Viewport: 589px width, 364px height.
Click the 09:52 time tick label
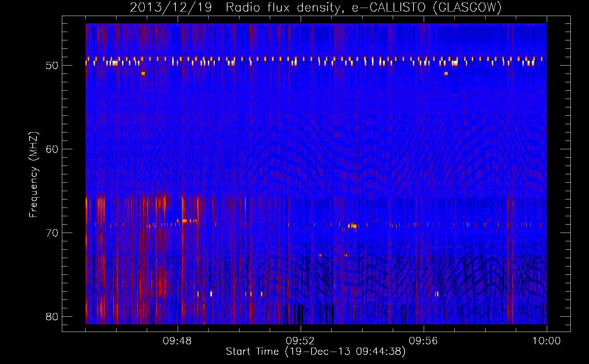click(x=300, y=341)
